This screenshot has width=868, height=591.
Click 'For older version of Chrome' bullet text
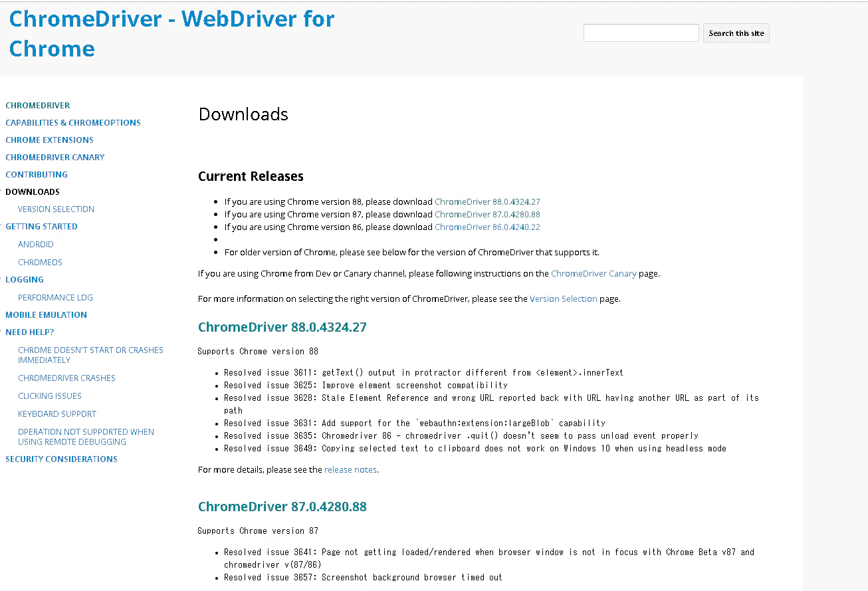[x=411, y=252]
